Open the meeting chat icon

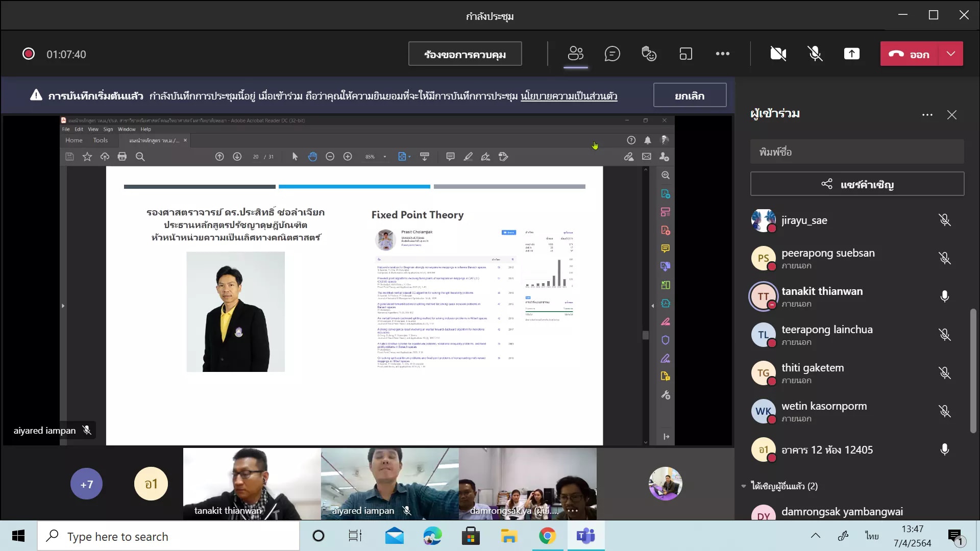pyautogui.click(x=612, y=54)
